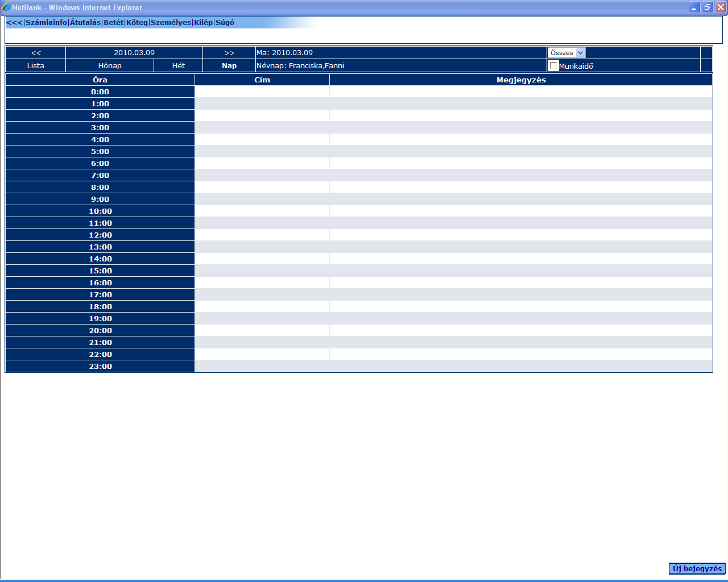The image size is (728, 582).
Task: Go to next day with >> arrow
Action: coord(229,53)
